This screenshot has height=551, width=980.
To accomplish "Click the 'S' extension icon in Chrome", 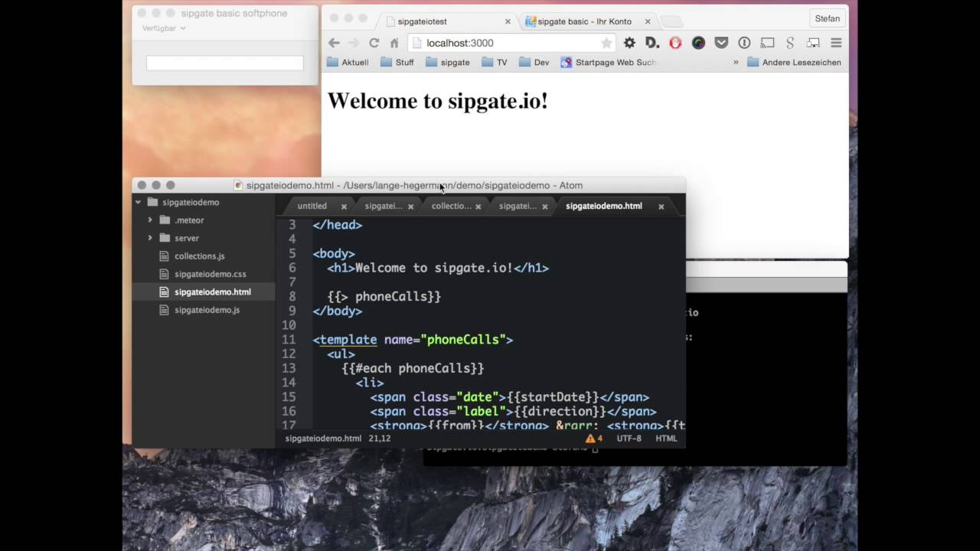I will point(790,43).
